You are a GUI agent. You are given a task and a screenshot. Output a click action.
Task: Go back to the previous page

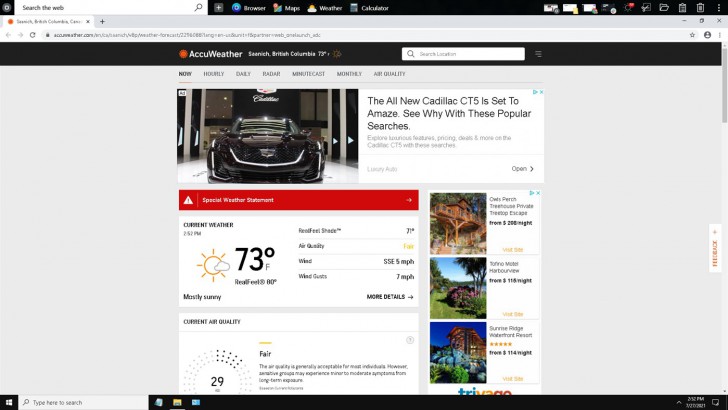coord(8,35)
